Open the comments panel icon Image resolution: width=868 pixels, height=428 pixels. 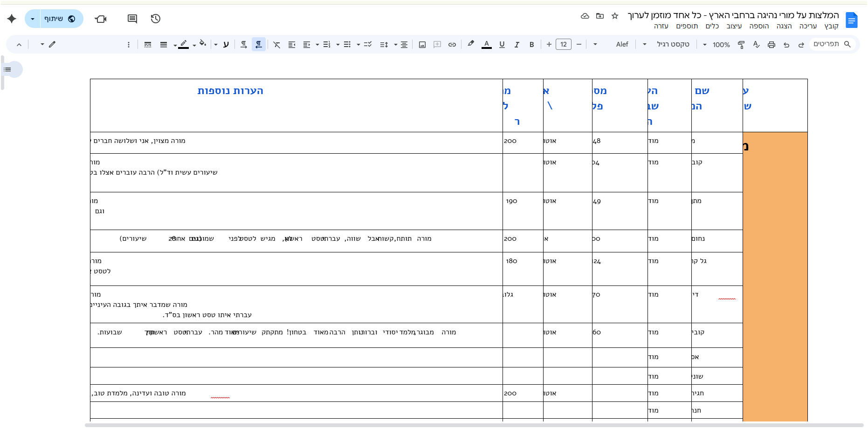132,19
